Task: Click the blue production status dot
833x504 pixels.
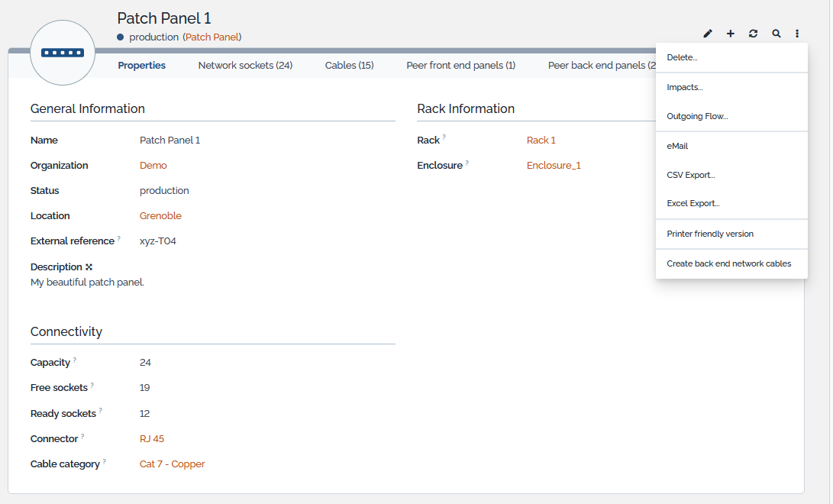Action: 121,37
